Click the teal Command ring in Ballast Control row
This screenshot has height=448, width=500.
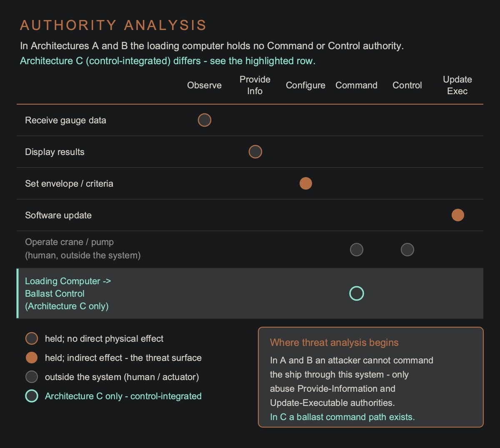(356, 293)
